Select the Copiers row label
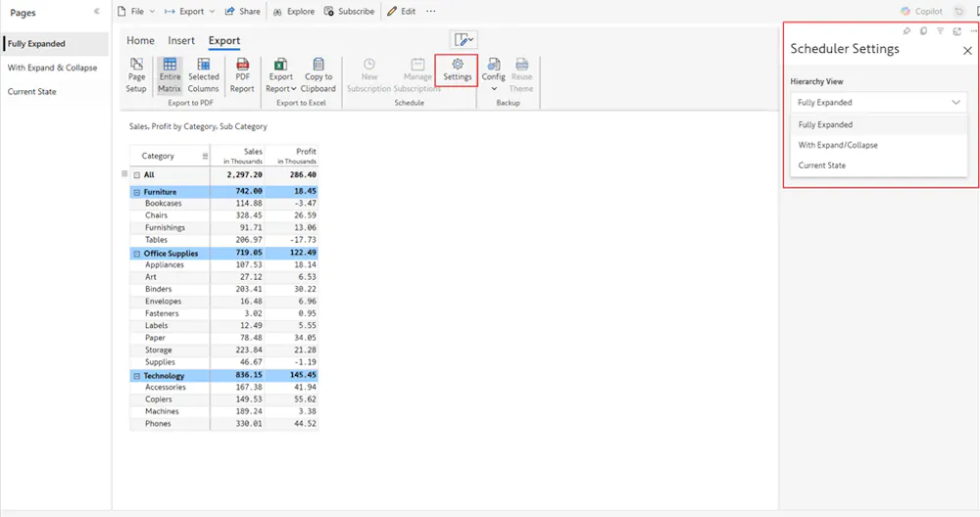 (158, 399)
